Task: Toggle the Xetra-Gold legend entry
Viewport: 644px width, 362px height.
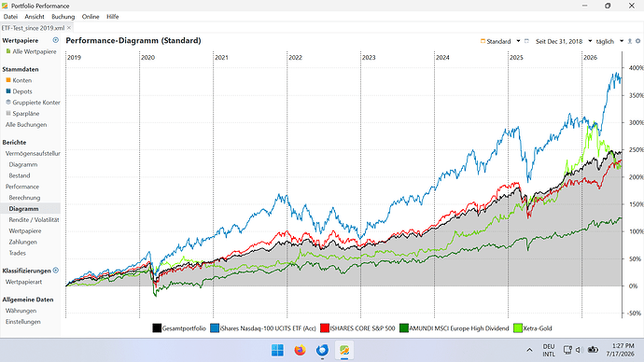Action: [x=533, y=328]
